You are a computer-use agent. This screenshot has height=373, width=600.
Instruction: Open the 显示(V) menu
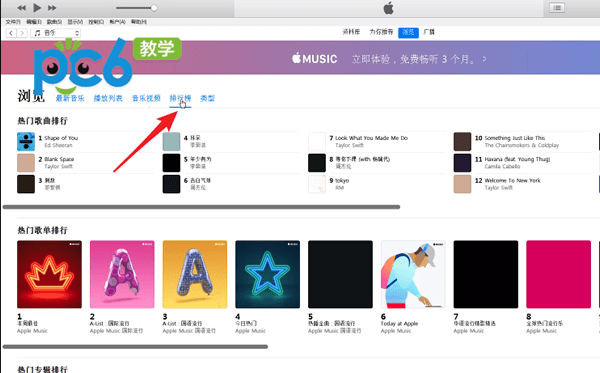75,22
